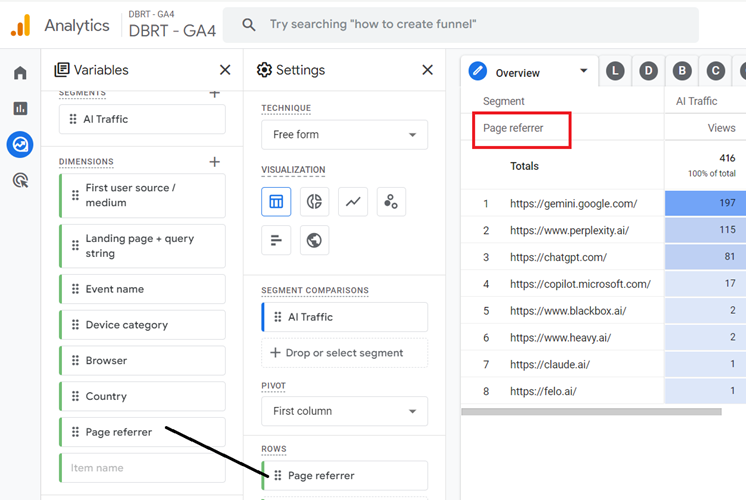746x500 pixels.
Task: Click the Google Analytics logo
Action: [20, 25]
